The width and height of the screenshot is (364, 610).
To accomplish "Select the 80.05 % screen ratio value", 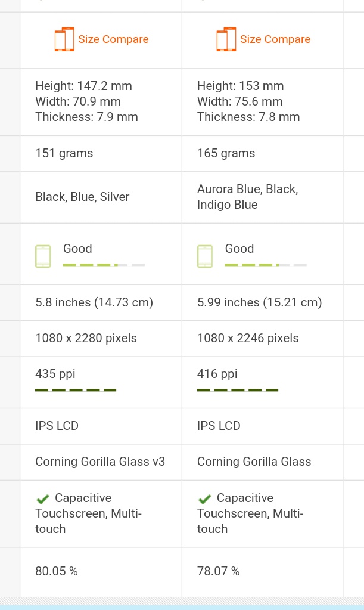I will coord(57,571).
